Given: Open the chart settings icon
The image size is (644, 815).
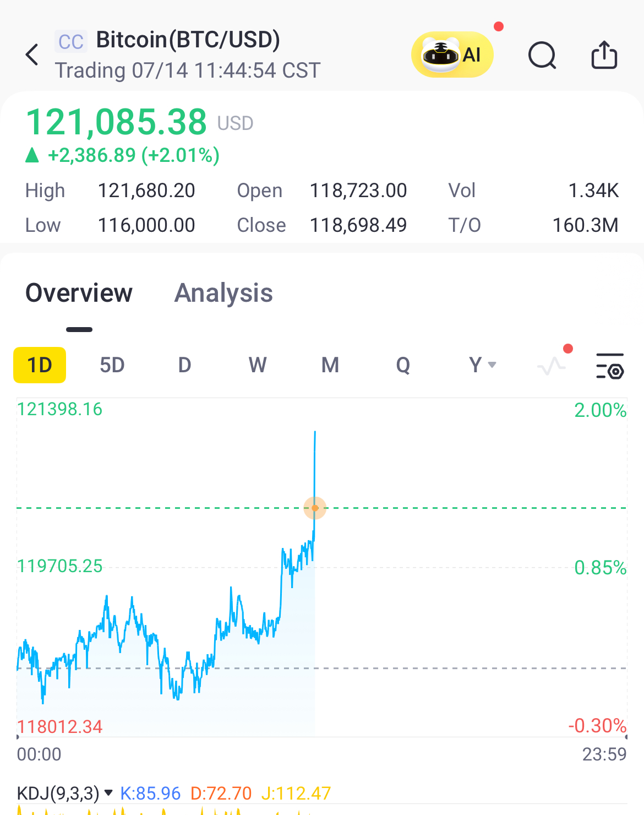Looking at the screenshot, I should [610, 366].
